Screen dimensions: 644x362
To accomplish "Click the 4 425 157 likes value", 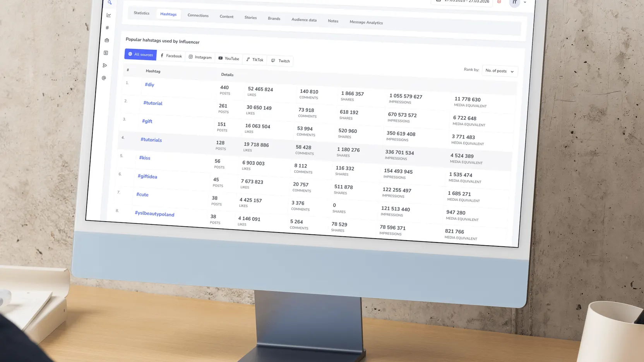I will [251, 200].
